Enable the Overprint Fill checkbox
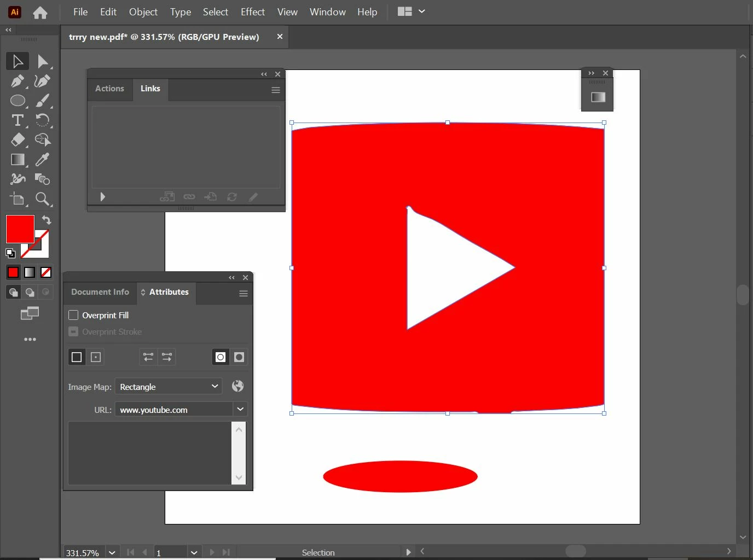Screen dimensions: 753x560 point(73,315)
